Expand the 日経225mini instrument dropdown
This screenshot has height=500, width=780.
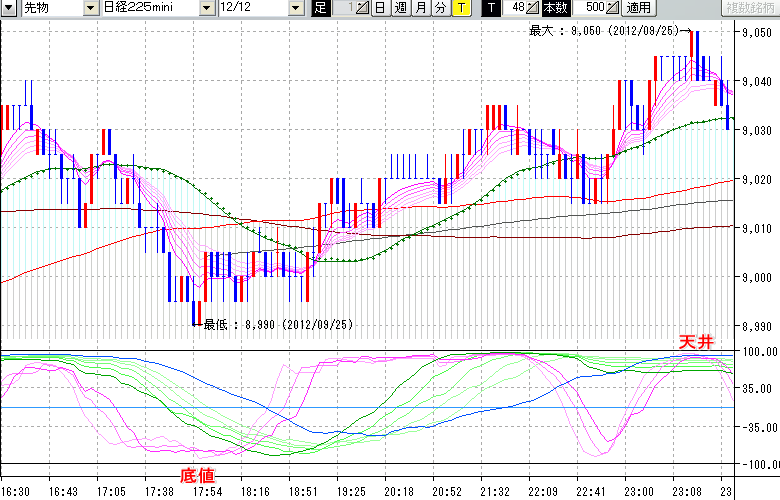pyautogui.click(x=206, y=8)
